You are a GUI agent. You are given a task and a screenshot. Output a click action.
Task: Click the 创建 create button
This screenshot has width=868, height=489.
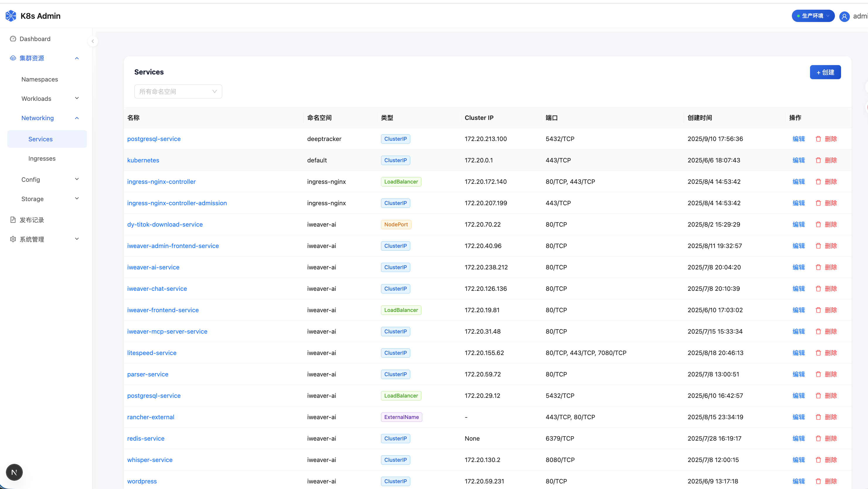coord(825,72)
